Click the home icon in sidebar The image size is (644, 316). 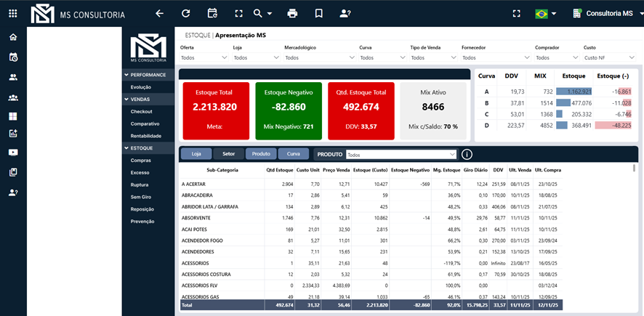[13, 37]
